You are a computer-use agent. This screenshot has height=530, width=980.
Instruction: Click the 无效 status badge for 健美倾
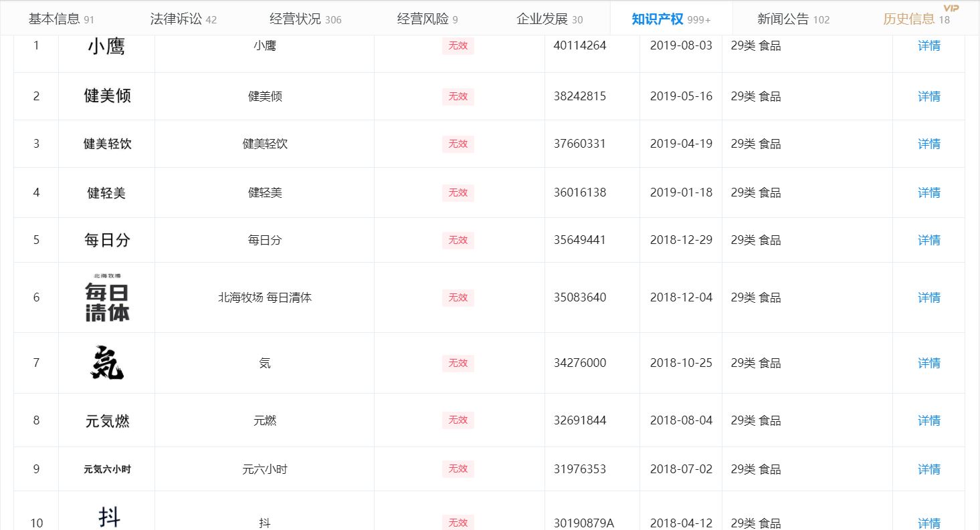(458, 97)
